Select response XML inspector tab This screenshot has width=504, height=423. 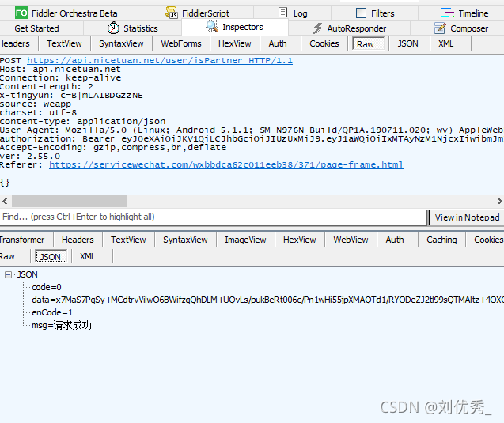tap(87, 256)
